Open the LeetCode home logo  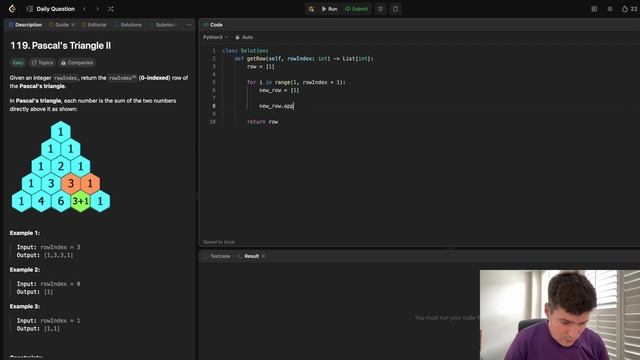pyautogui.click(x=12, y=9)
